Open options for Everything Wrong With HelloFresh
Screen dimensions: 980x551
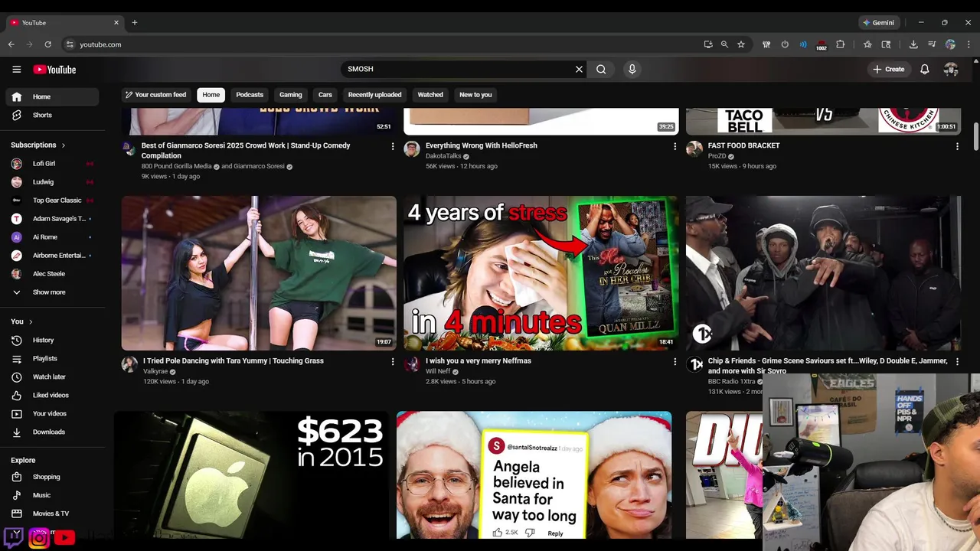(675, 146)
